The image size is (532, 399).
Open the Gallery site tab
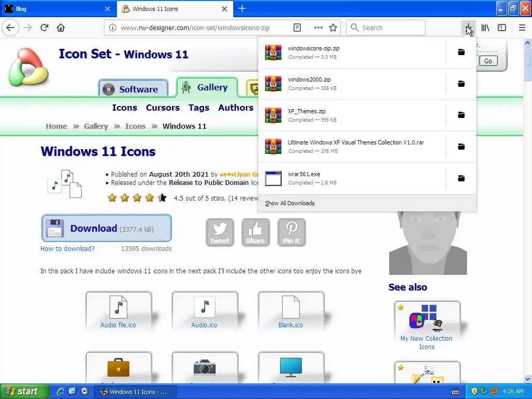pos(207,87)
